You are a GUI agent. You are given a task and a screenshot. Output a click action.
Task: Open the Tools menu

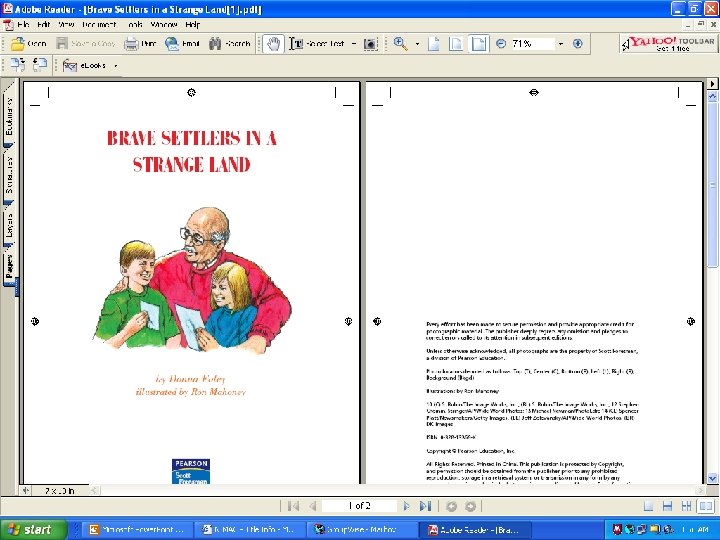coord(134,24)
